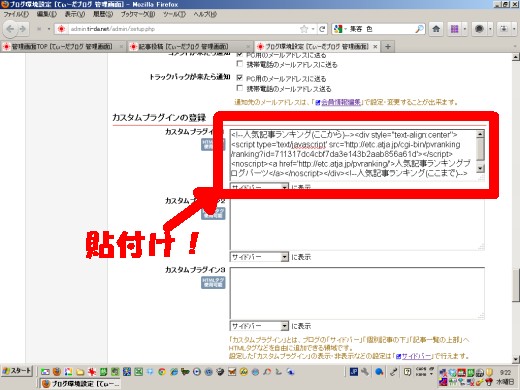Open the history dropdown beside nav arrows
The width and height of the screenshot is (520, 390).
click(x=49, y=29)
